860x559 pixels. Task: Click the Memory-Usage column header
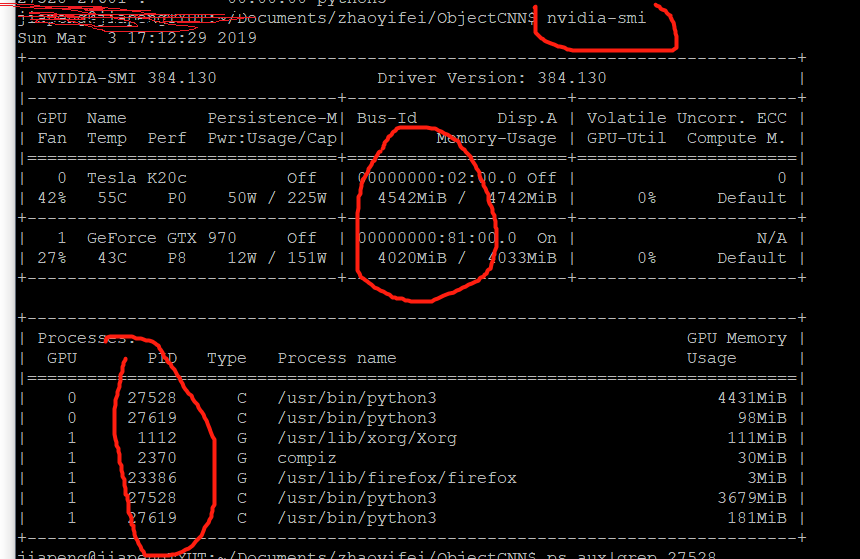pyautogui.click(x=496, y=138)
